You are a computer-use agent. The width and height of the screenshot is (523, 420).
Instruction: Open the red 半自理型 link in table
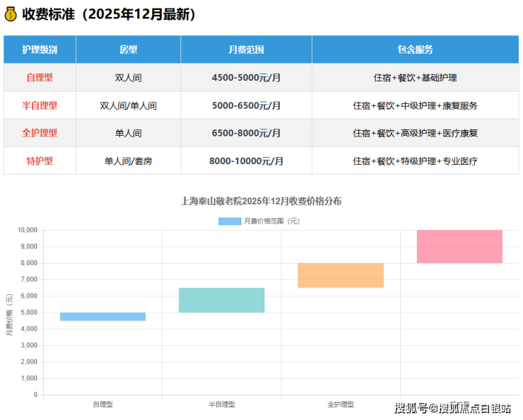(x=40, y=105)
